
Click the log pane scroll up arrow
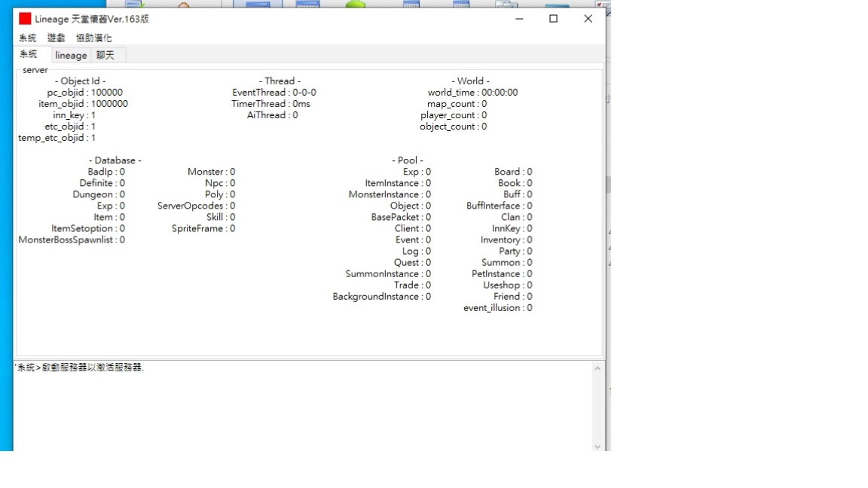point(598,368)
